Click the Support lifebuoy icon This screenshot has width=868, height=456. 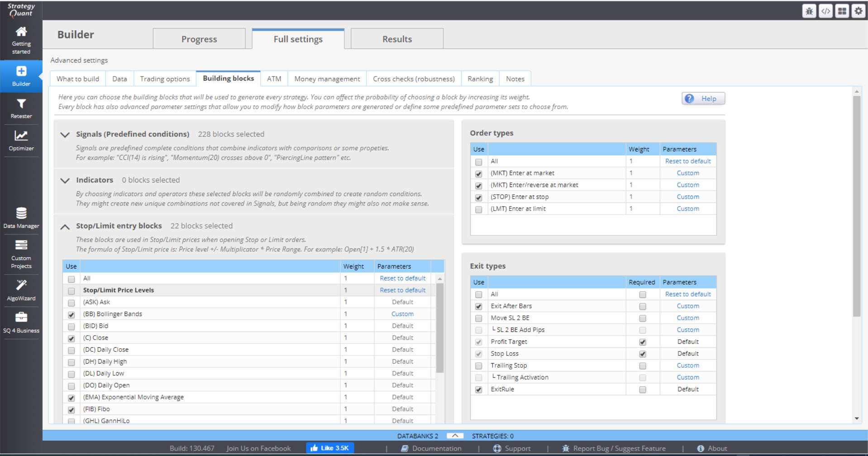(497, 448)
